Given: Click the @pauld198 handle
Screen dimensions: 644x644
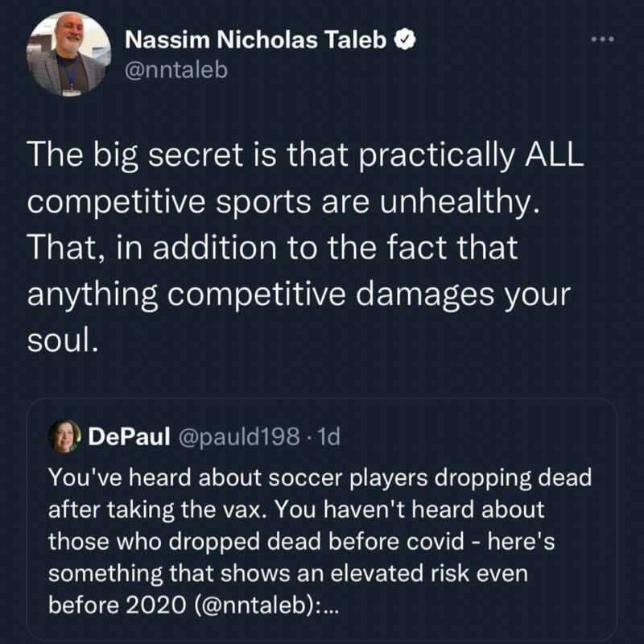Looking at the screenshot, I should coord(241,437).
